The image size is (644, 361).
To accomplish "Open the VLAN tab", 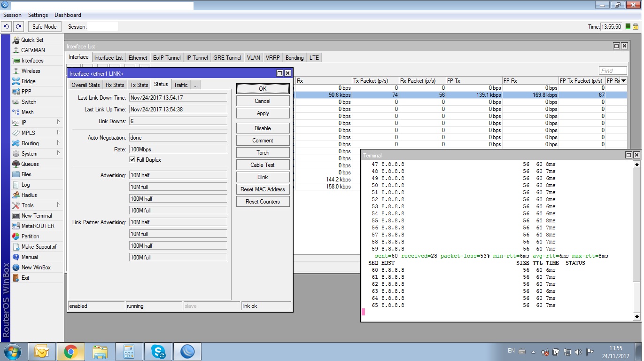I will click(x=254, y=58).
